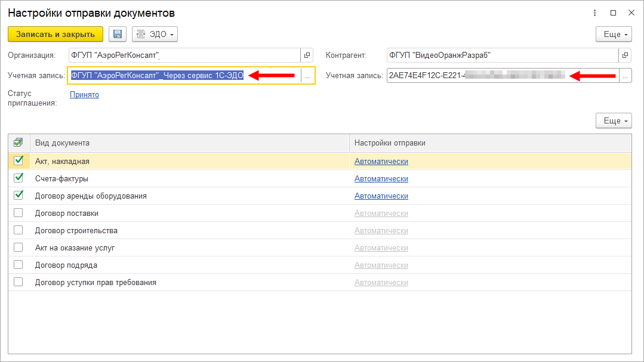The image size is (644, 362).
Task: Open the Принято invitation status link
Action: 84,94
